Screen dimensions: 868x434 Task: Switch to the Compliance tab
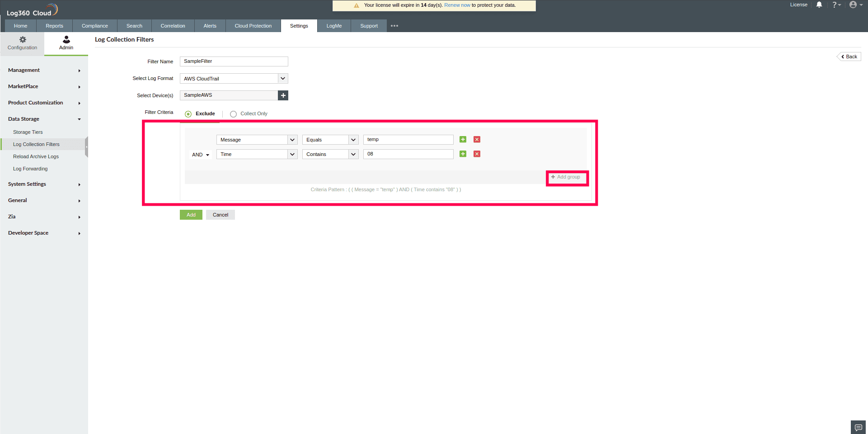pos(94,26)
